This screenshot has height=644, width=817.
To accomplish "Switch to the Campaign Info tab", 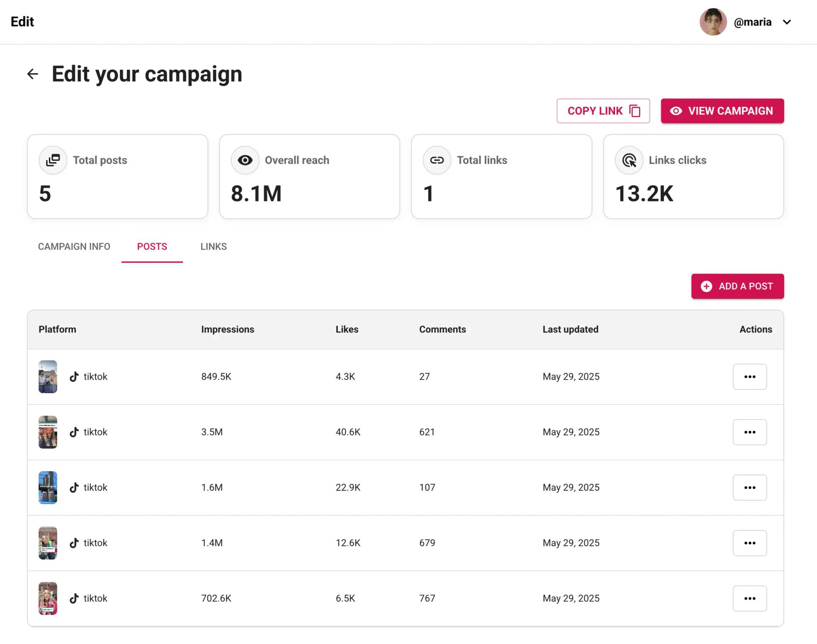I will click(x=74, y=246).
